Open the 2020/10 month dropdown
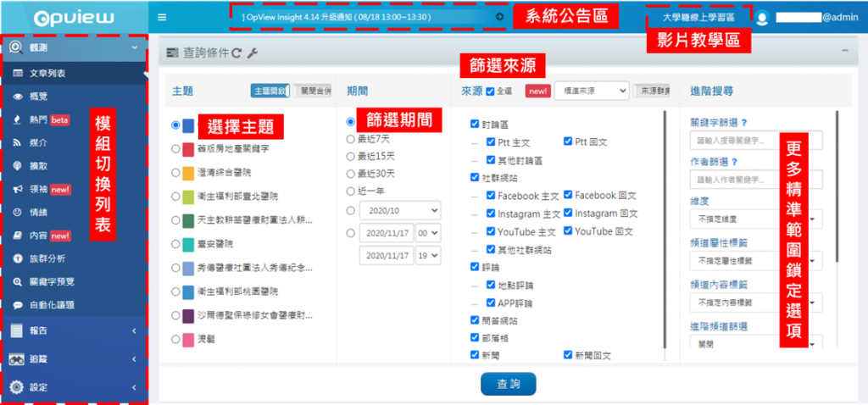The width and height of the screenshot is (868, 405). pyautogui.click(x=400, y=210)
